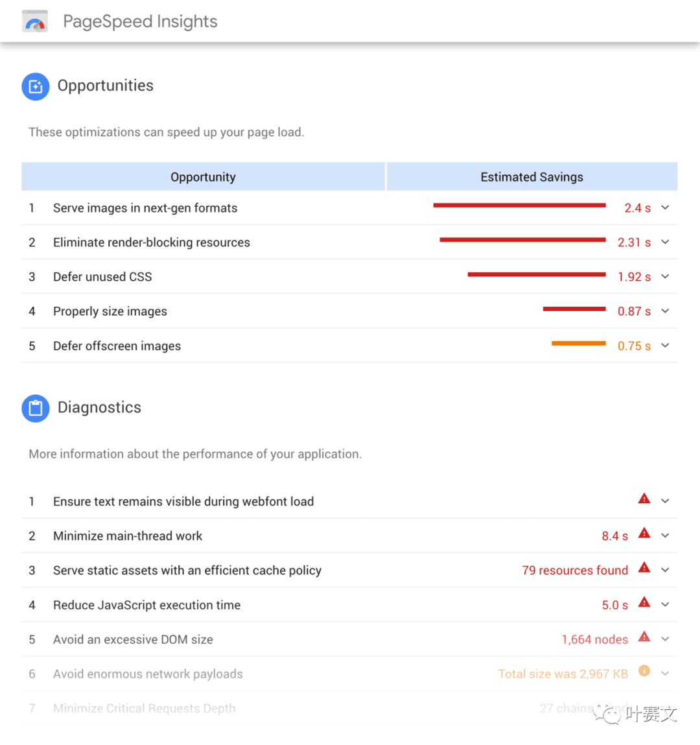The width and height of the screenshot is (700, 745).
Task: Click warning triangle beside 8.4 s
Action: pos(644,533)
